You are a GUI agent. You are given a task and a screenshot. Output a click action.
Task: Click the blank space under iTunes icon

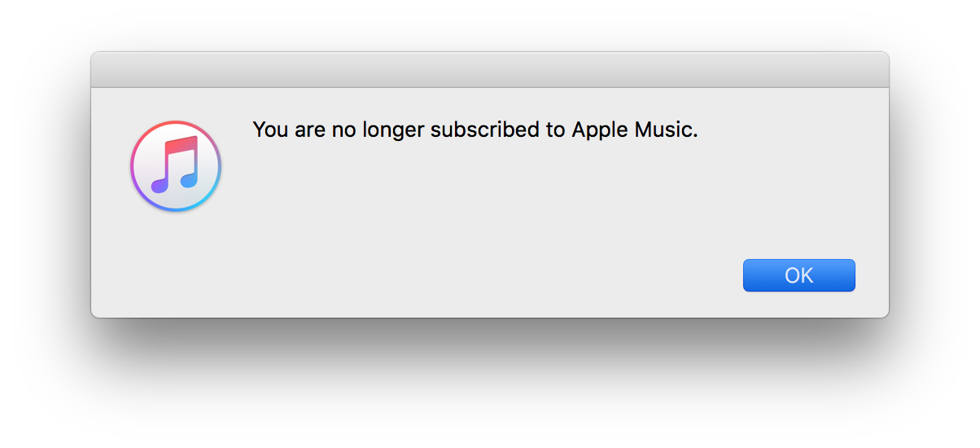[176, 261]
